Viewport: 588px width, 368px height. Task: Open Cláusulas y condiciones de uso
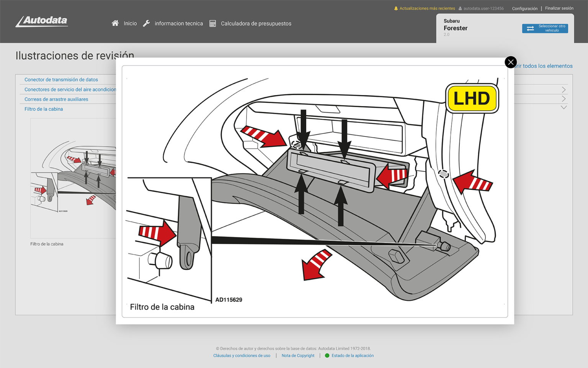tap(242, 355)
